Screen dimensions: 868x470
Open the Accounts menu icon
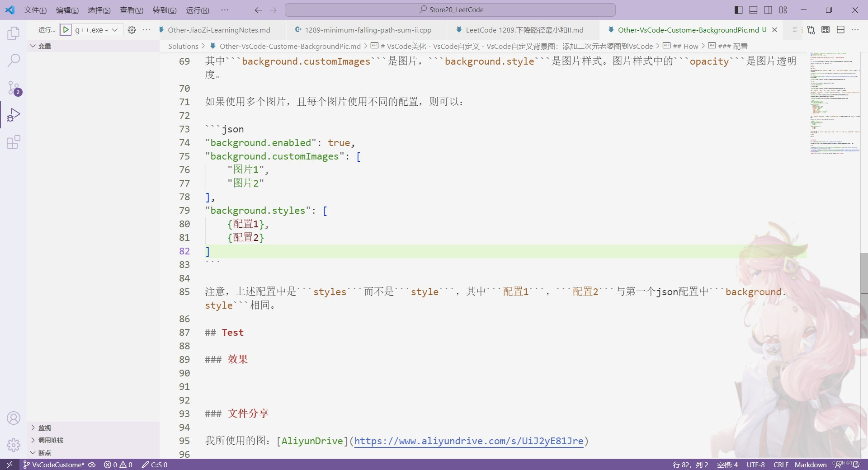click(x=14, y=418)
